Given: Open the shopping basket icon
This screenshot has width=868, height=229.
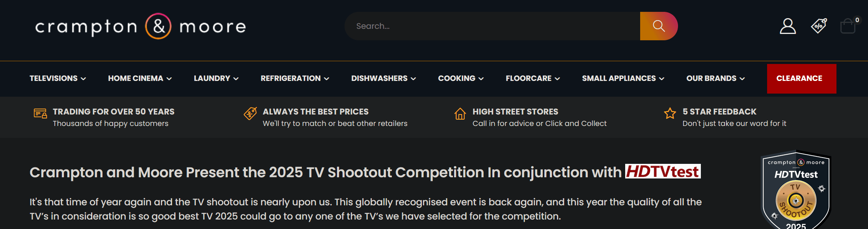Looking at the screenshot, I should [848, 27].
